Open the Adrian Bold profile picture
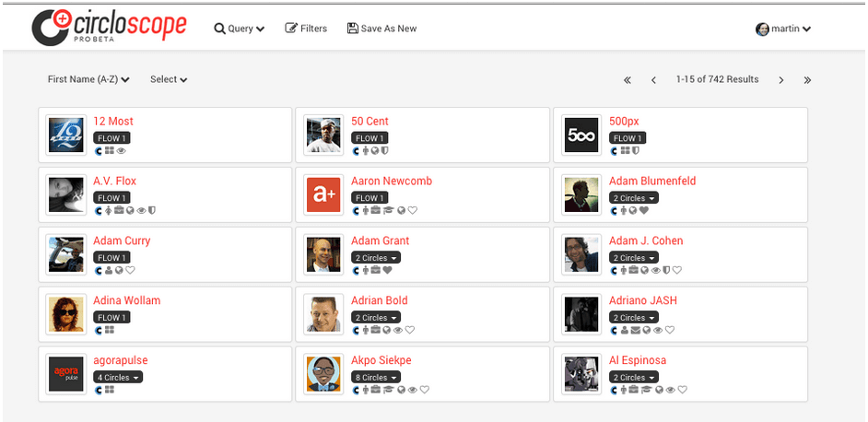The image size is (868, 422). (x=323, y=314)
